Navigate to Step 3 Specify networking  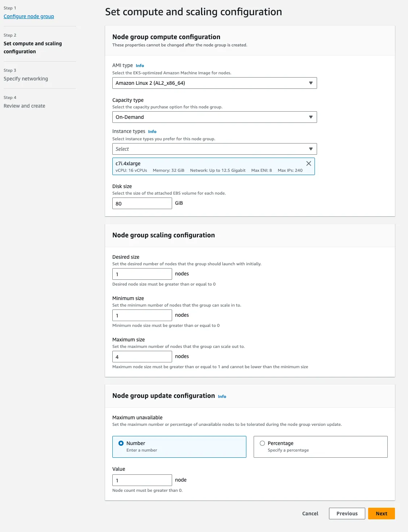click(x=26, y=79)
